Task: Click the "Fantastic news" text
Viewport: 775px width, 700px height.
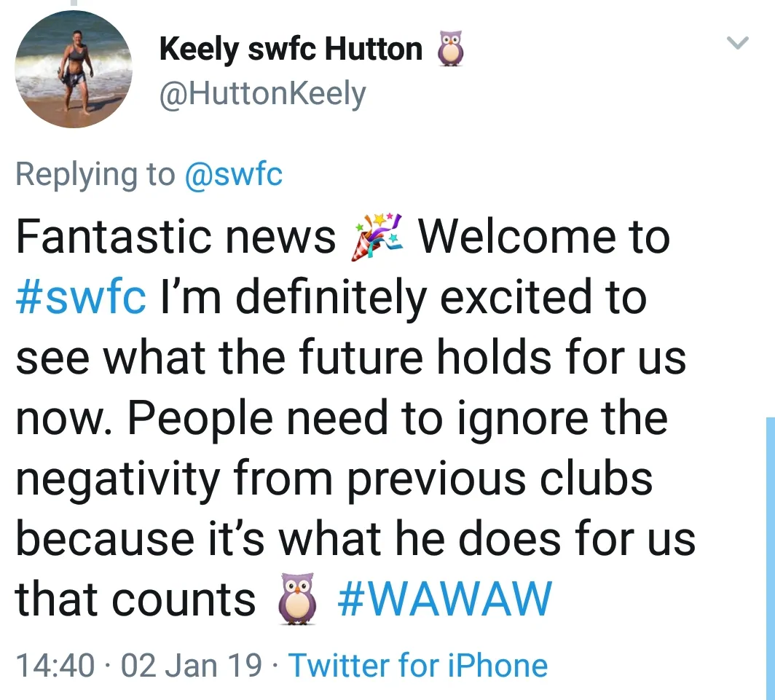Action: point(176,237)
